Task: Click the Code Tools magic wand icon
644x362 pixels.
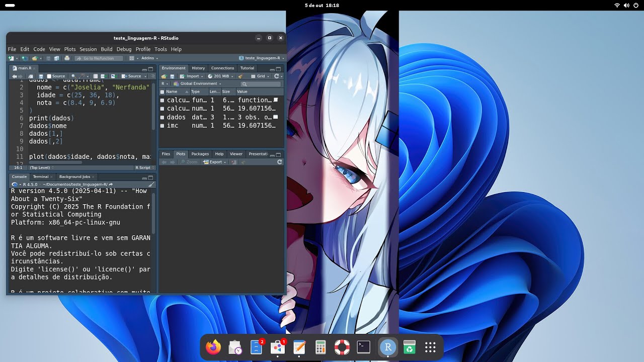Action: (82, 76)
